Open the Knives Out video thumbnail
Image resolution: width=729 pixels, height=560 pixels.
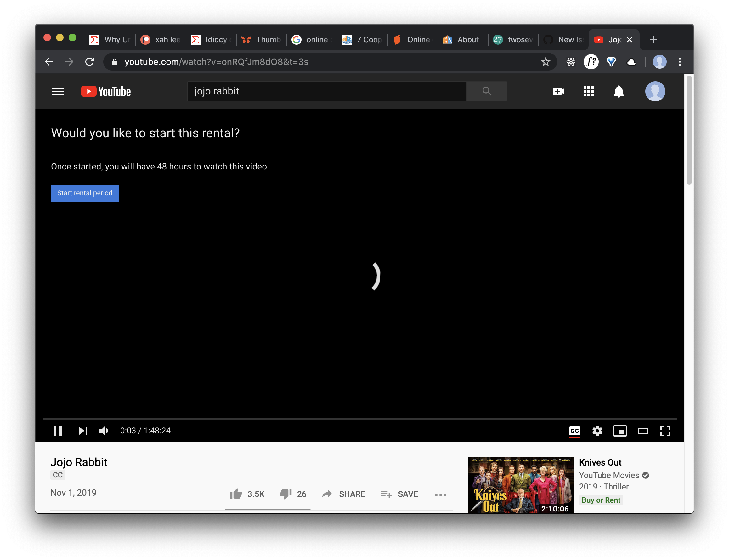(x=521, y=485)
